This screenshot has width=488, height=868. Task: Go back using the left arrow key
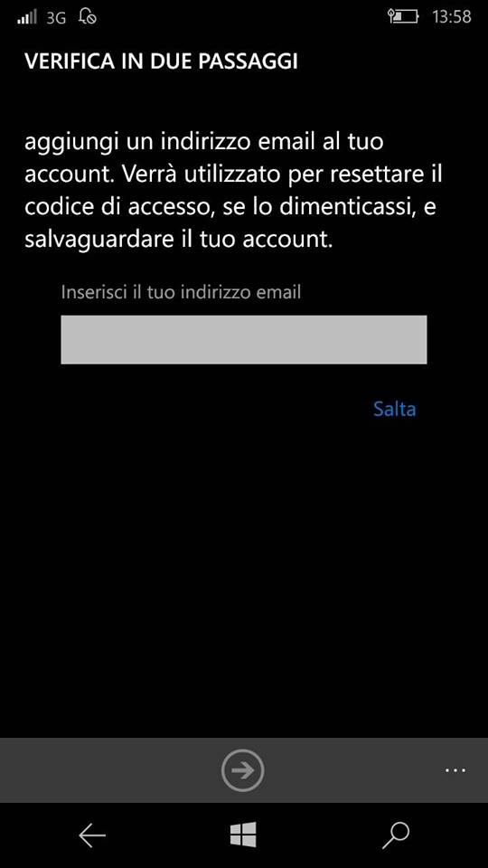92,835
